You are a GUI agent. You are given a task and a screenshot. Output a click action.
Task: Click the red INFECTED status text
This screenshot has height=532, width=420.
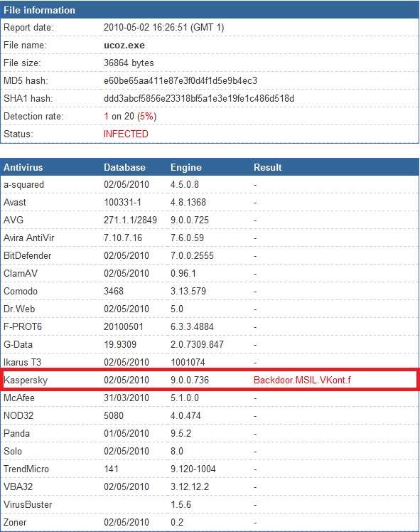point(126,134)
